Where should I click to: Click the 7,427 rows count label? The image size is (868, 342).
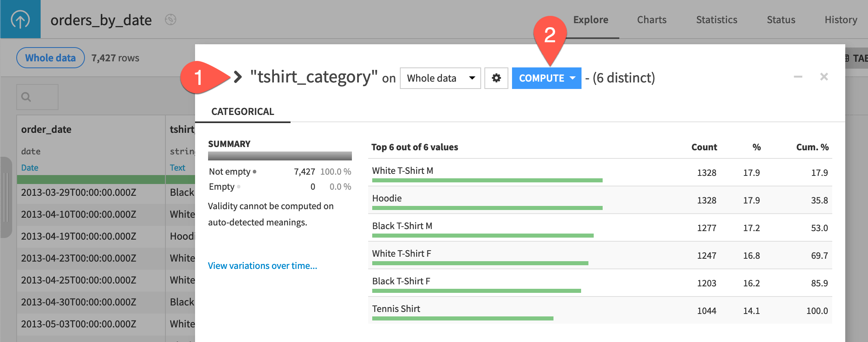[115, 58]
